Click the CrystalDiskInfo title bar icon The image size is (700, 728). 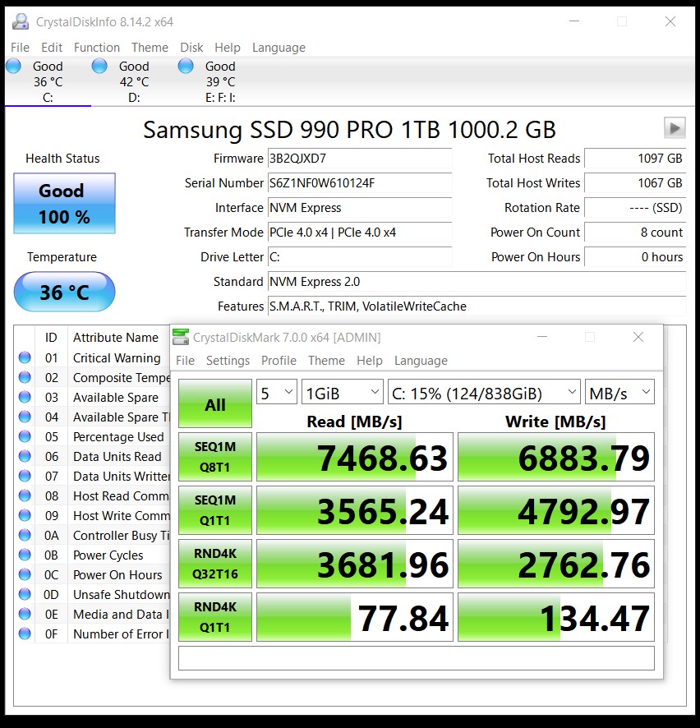coord(21,22)
